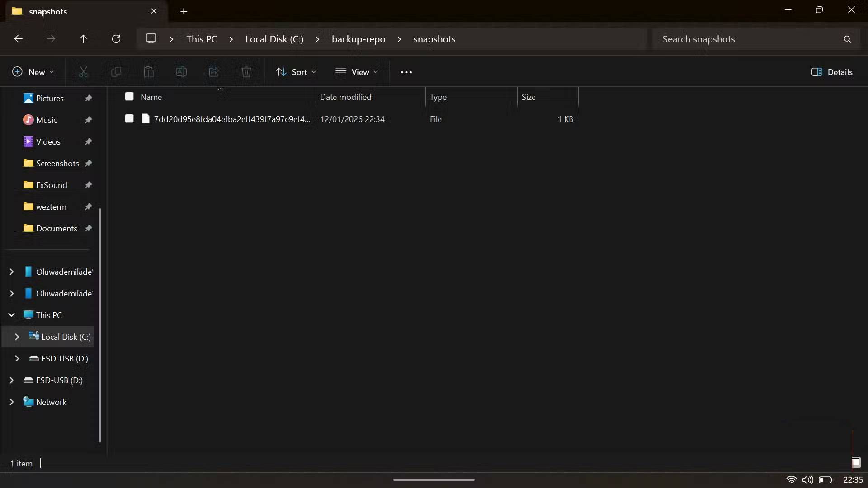Expand the Network tree node
Screen dimensions: 868x488
12,402
